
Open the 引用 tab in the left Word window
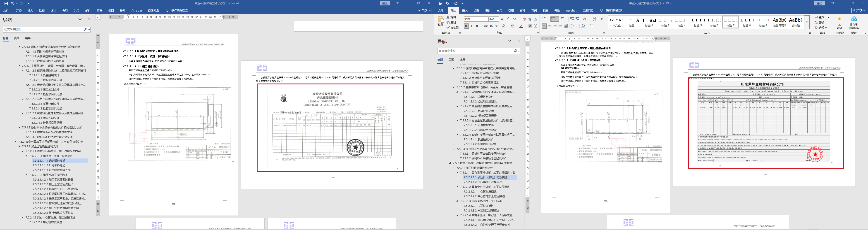click(77, 11)
